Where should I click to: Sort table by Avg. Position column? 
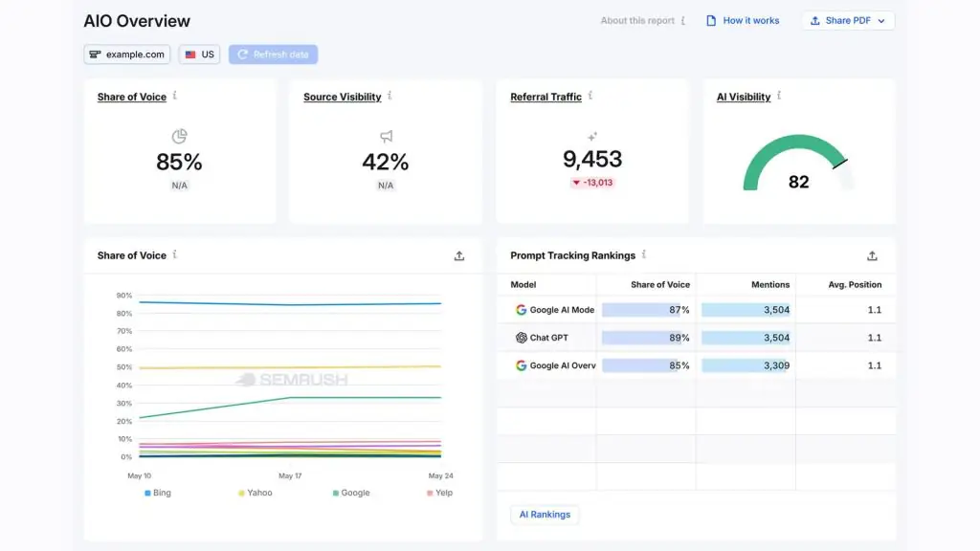(x=855, y=284)
